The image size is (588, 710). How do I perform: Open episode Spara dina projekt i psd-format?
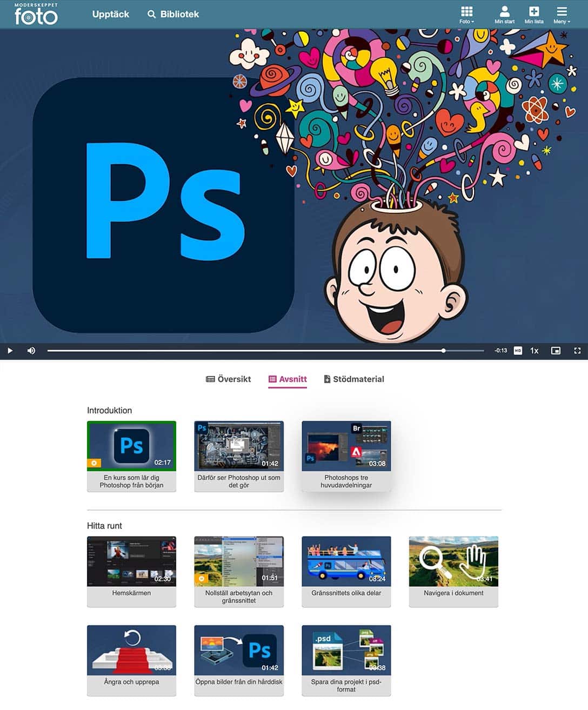pyautogui.click(x=346, y=660)
